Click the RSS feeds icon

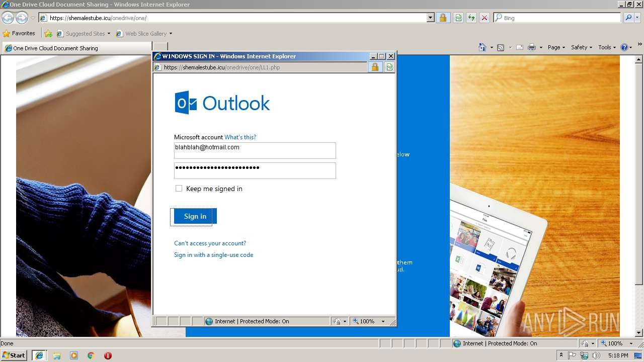pos(501,47)
